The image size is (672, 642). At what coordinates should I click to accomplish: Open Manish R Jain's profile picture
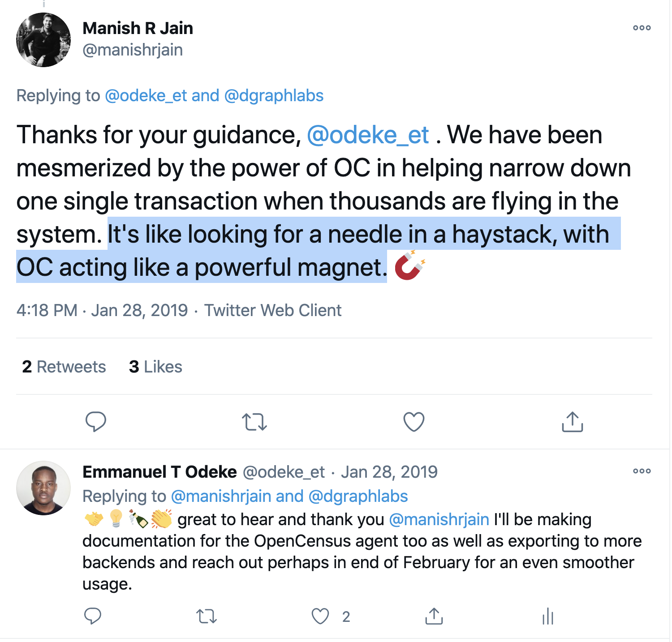point(43,40)
